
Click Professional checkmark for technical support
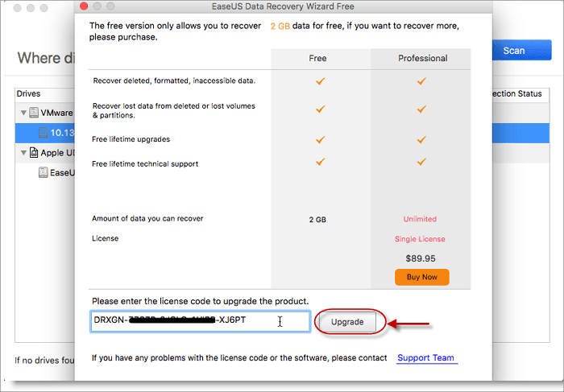pos(421,163)
